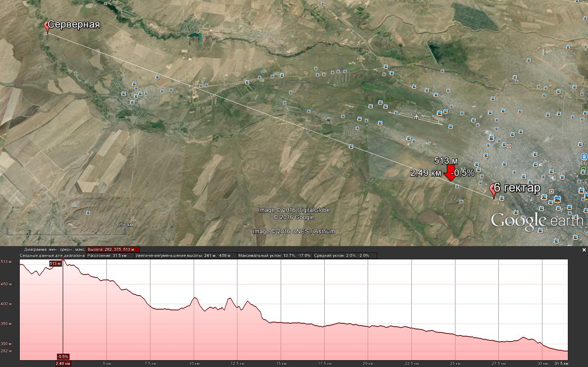Screen dimensions: 588x367
Task: Click the Image © 2016 CNES / Astrium text
Action: (294, 231)
